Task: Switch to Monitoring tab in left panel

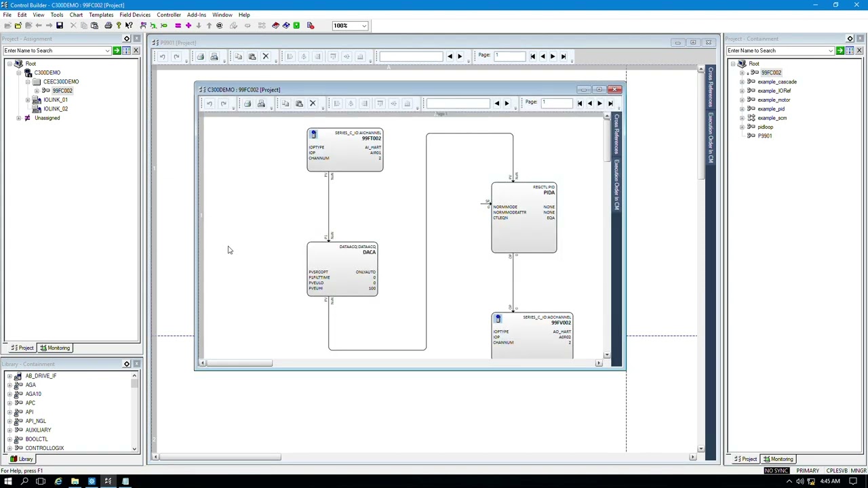Action: (55, 348)
